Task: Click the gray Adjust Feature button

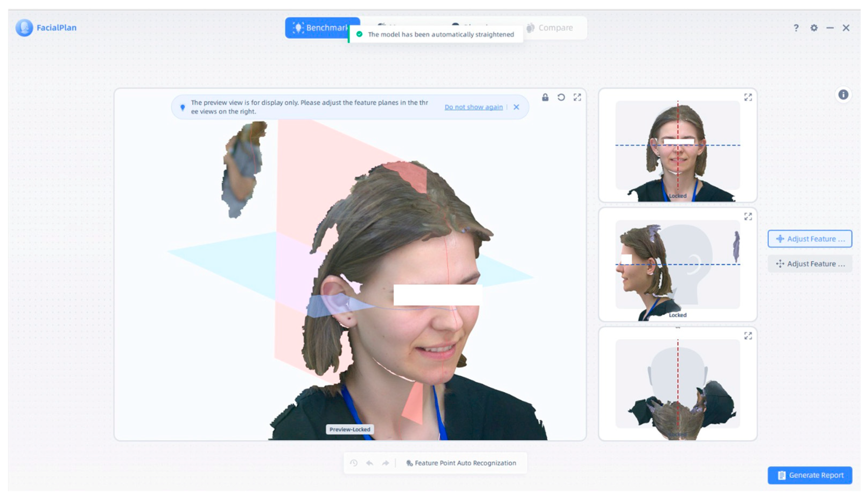Action: point(810,264)
